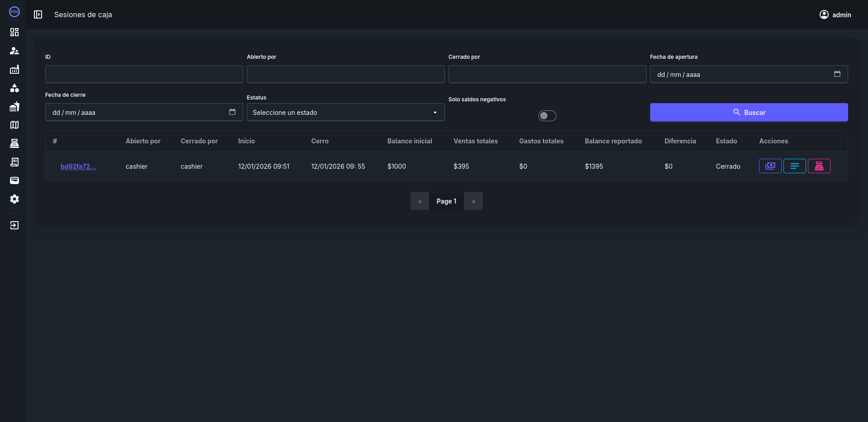Open the settings gear in the sidebar
Viewport: 868px width, 422px height.
(x=14, y=199)
